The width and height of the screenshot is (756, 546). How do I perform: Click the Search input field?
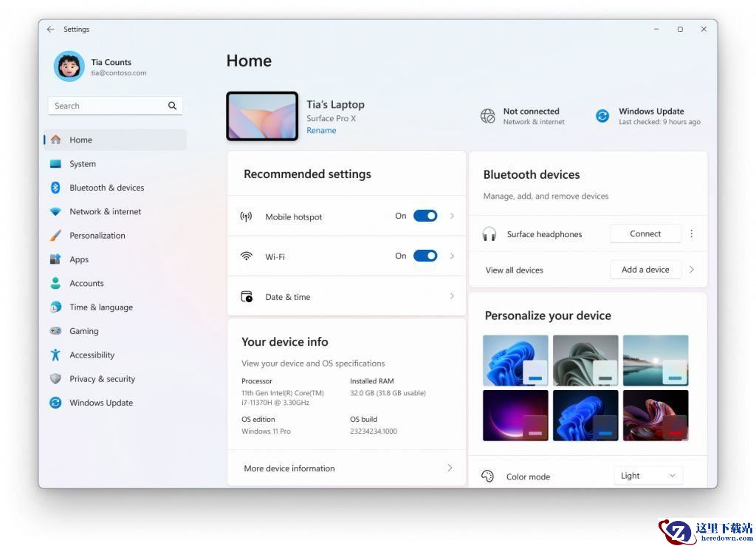[x=115, y=106]
